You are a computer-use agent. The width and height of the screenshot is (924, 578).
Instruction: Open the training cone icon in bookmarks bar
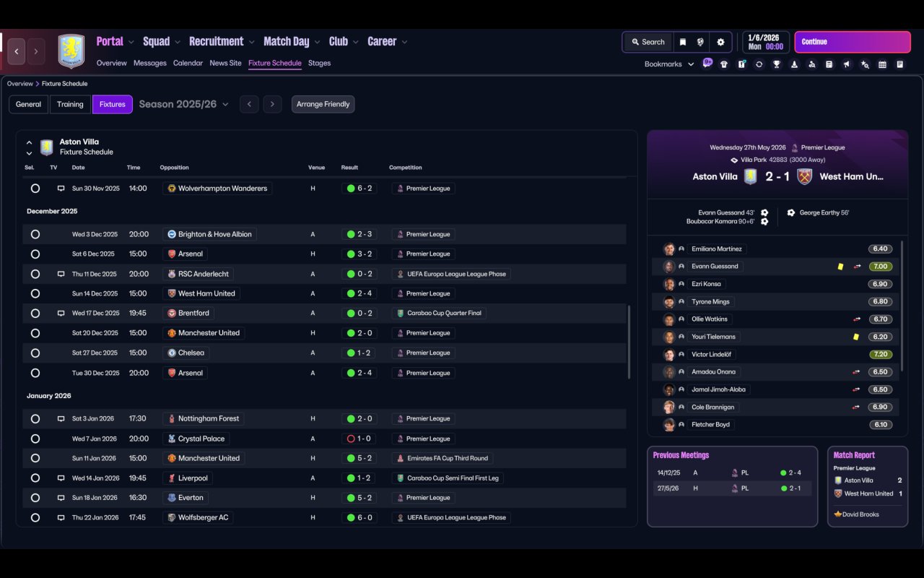pyautogui.click(x=794, y=64)
